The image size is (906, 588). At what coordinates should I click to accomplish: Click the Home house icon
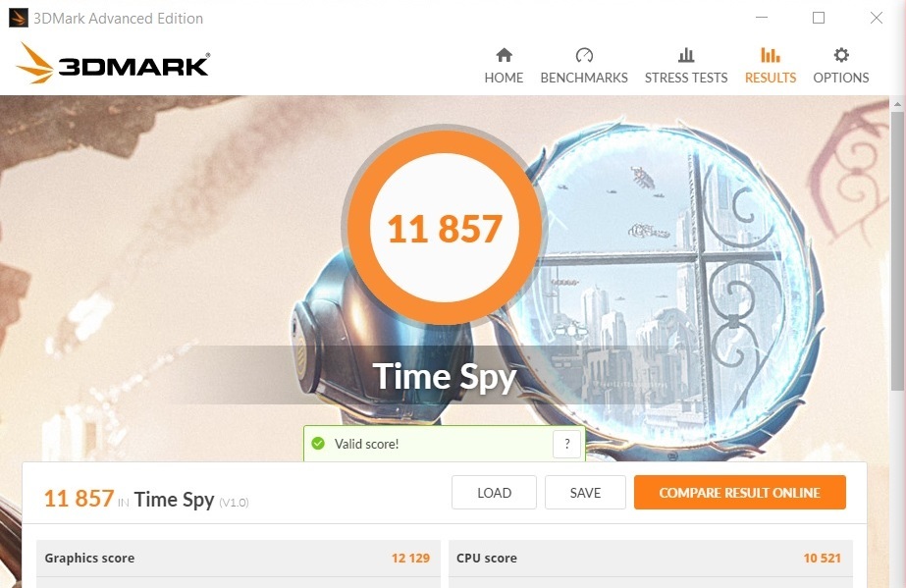tap(504, 55)
